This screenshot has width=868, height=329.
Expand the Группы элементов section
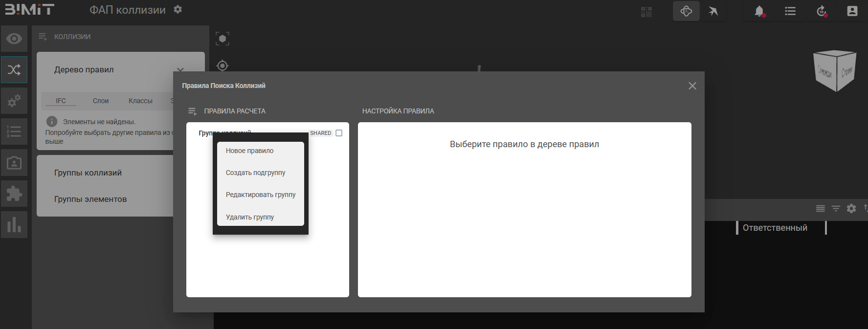90,199
